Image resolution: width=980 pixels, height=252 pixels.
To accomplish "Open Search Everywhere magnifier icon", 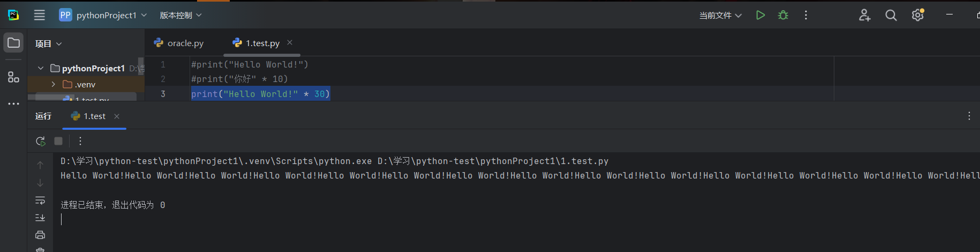I will pos(891,15).
